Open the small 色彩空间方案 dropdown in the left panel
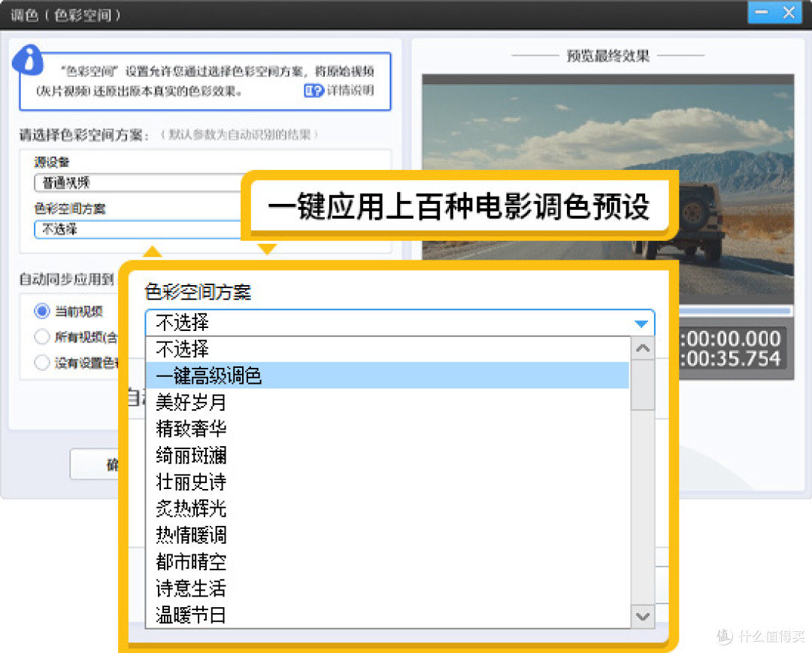Image resolution: width=812 pixels, height=653 pixels. pos(139,229)
